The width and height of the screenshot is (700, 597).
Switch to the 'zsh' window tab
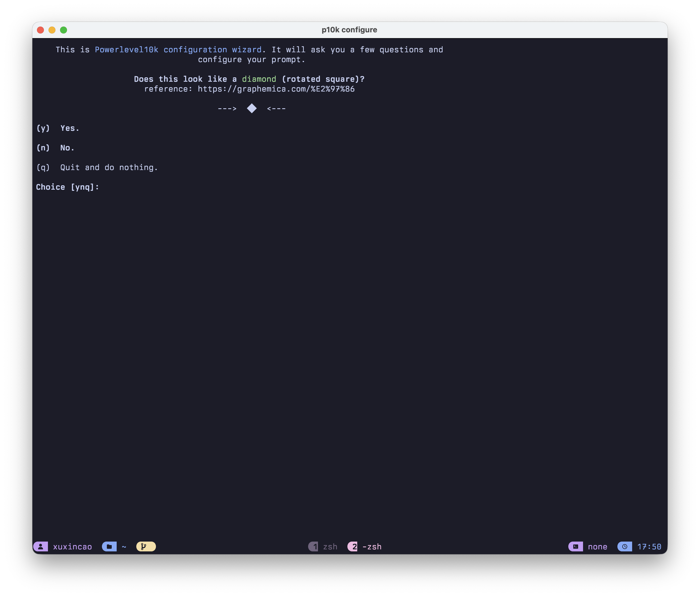pos(330,547)
